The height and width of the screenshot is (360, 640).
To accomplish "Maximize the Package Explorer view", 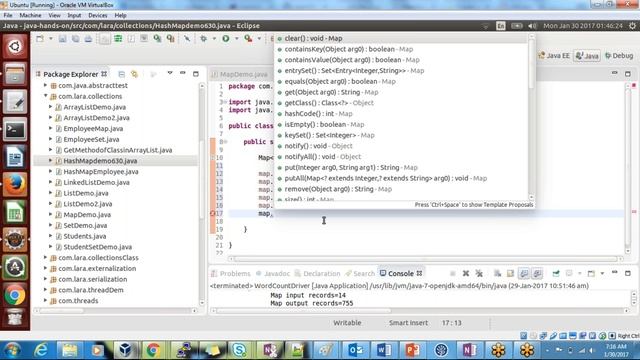I will click(196, 74).
